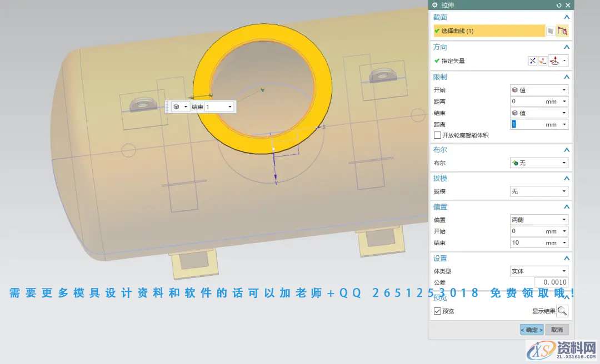Click the 确定 button
600x364 pixels.
point(532,330)
